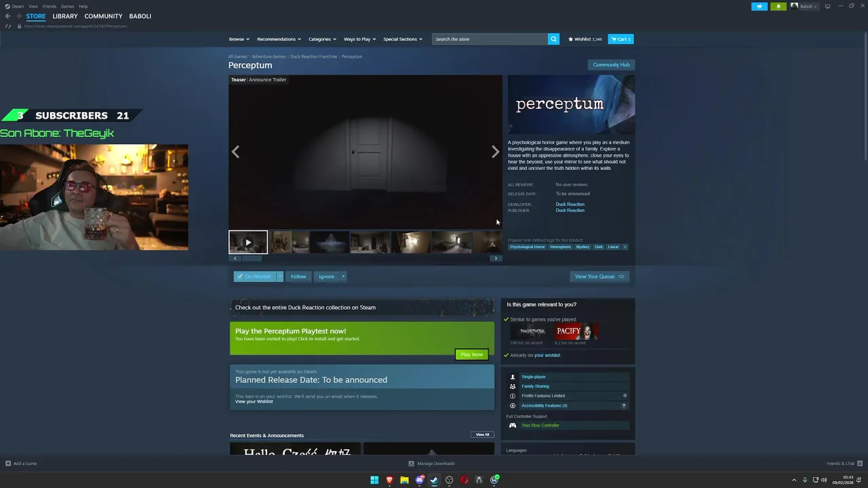Go to previous media with left arrow

click(x=235, y=152)
